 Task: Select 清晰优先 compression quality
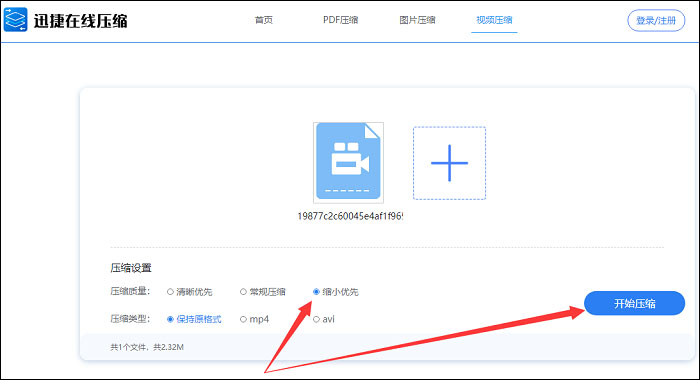point(190,292)
